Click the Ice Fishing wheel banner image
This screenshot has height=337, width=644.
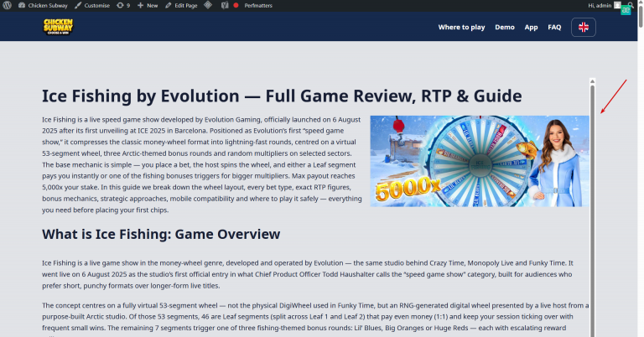pos(480,161)
